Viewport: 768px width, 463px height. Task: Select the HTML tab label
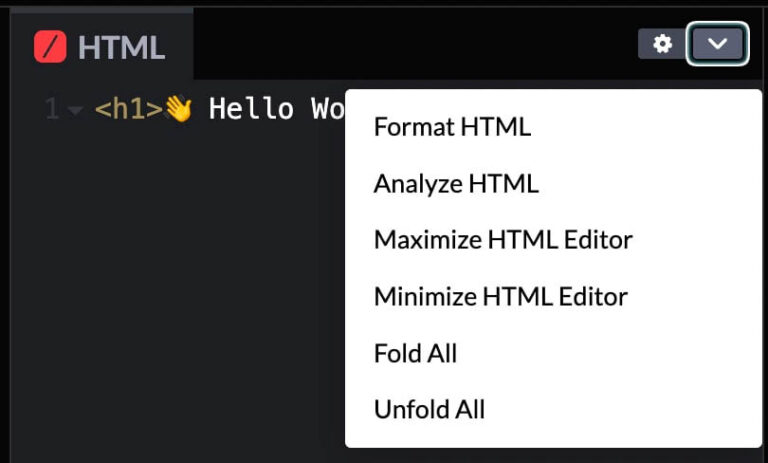pos(121,47)
